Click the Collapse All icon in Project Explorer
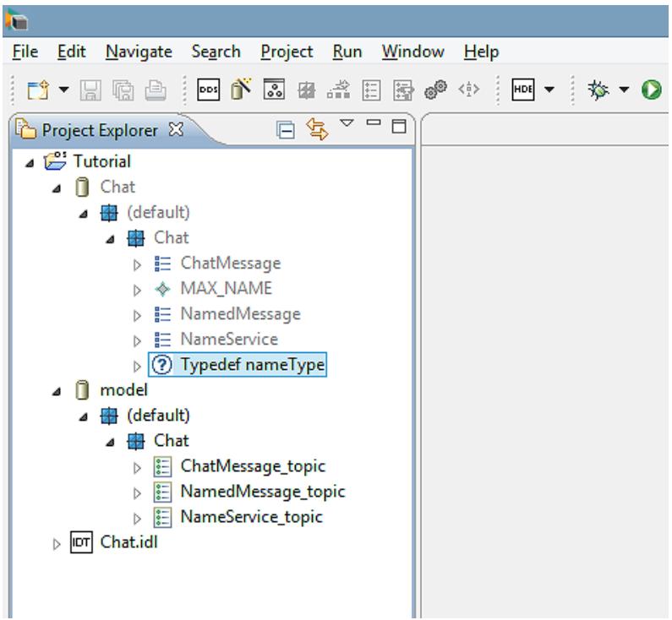Viewport: 672px width, 620px height. (x=286, y=130)
